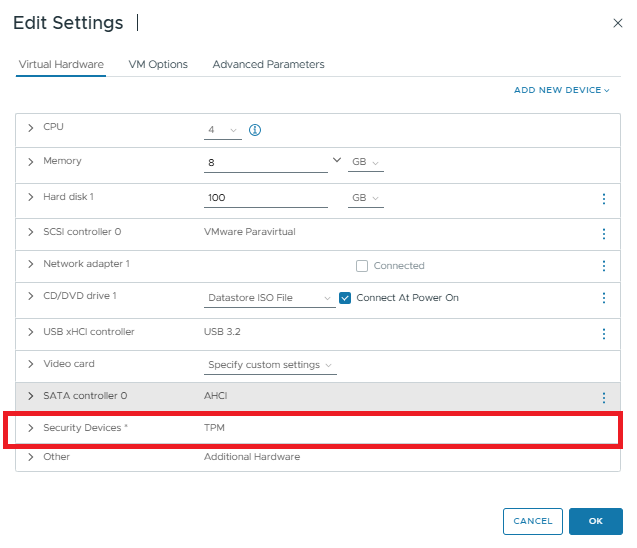Viewport: 637px width, 548px height.
Task: Switch to the VM Options tab
Action: [x=158, y=64]
